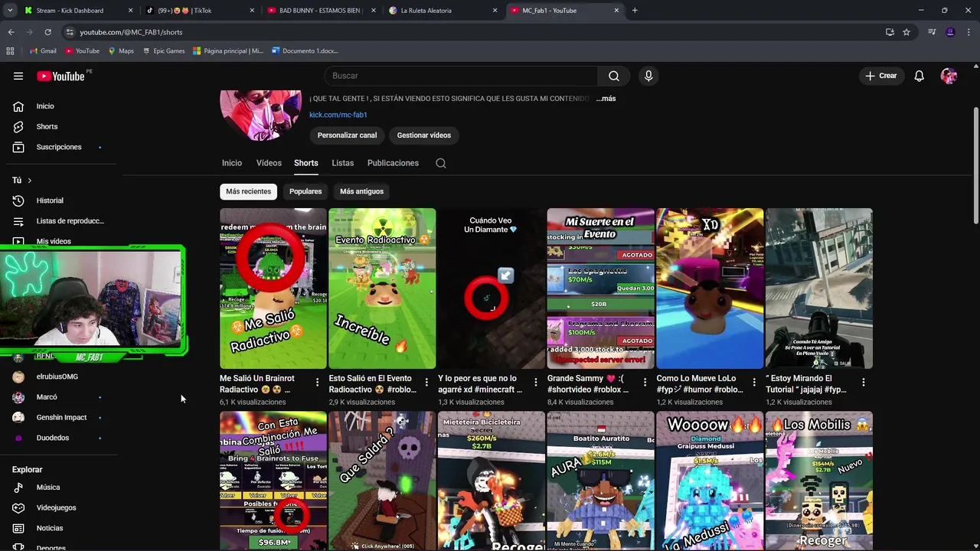980x551 pixels.
Task: Reload the page in Chrome
Action: point(47,32)
